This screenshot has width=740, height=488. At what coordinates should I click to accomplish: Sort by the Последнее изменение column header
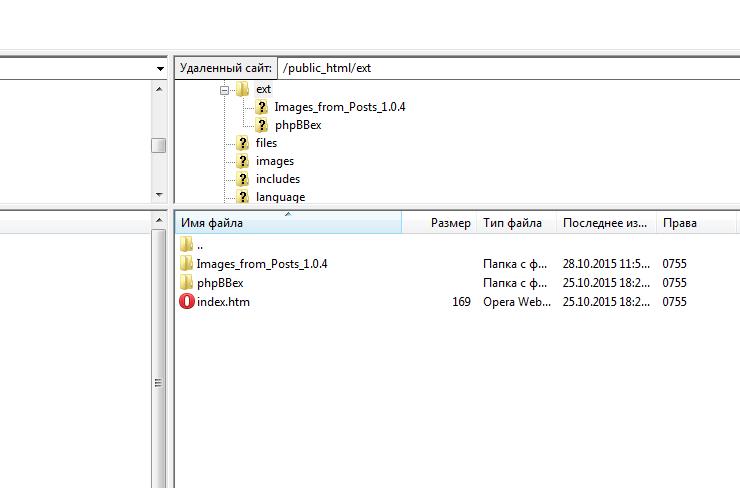[606, 223]
